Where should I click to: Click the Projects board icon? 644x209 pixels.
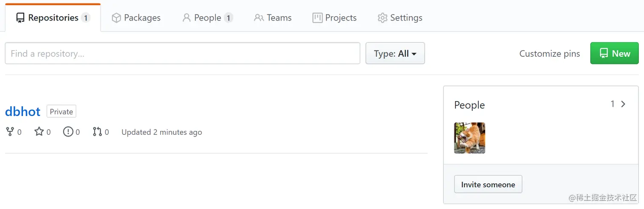point(317,18)
